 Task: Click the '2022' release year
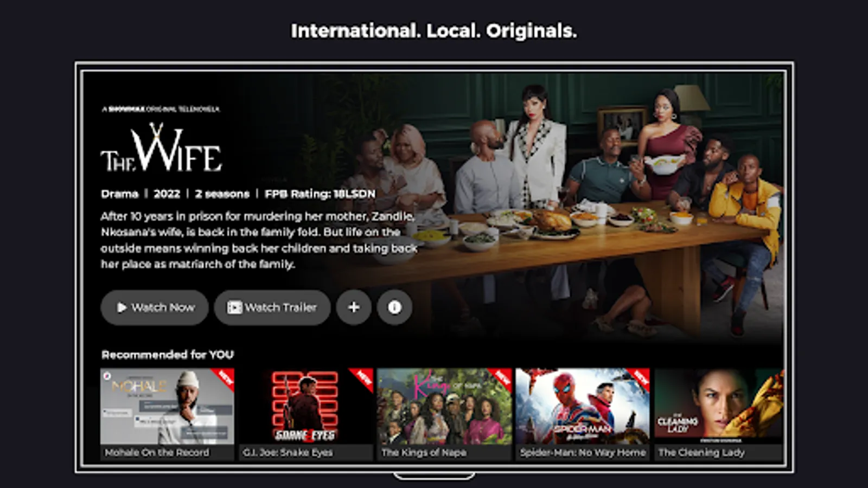(167, 194)
